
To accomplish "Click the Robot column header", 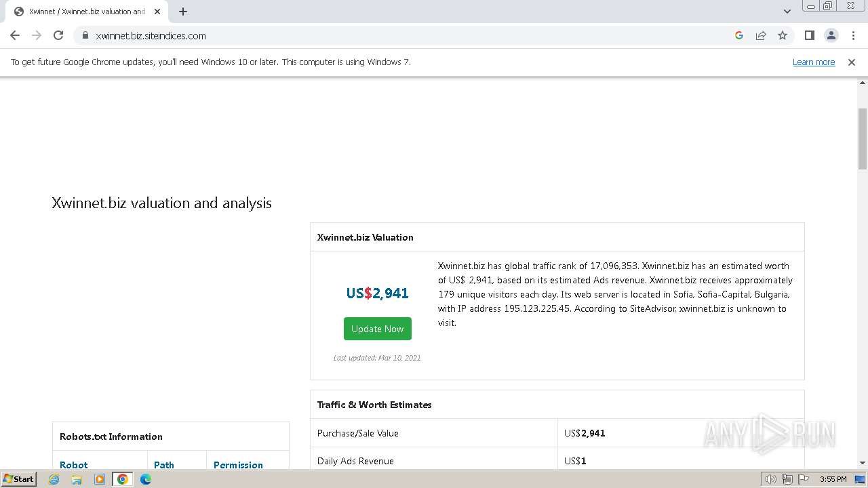I will tap(74, 465).
